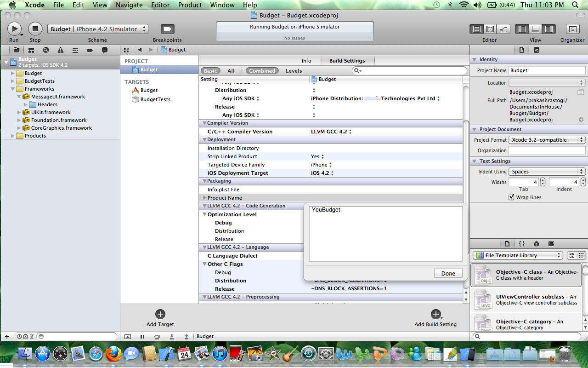Toggle the Wrap lines checkbox
Screen dimensions: 588x368
[x=512, y=197]
